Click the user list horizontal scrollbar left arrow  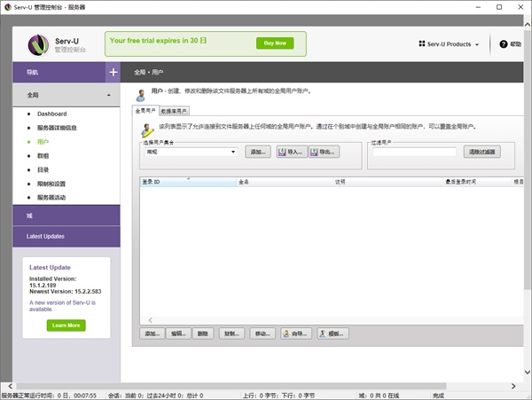(150, 319)
